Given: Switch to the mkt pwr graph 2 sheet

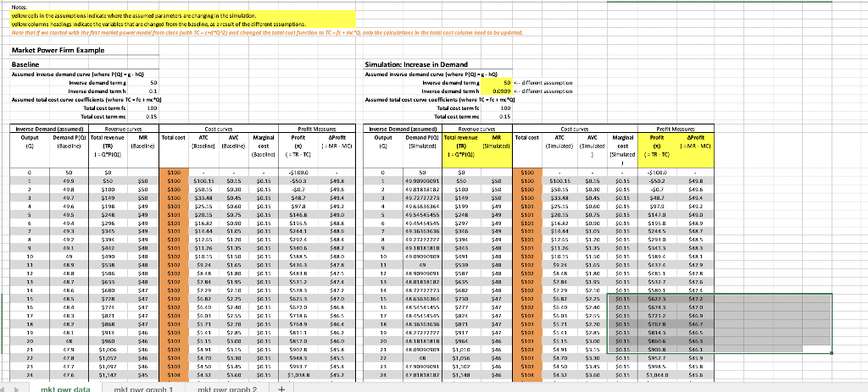Looking at the screenshot, I should point(227,388).
